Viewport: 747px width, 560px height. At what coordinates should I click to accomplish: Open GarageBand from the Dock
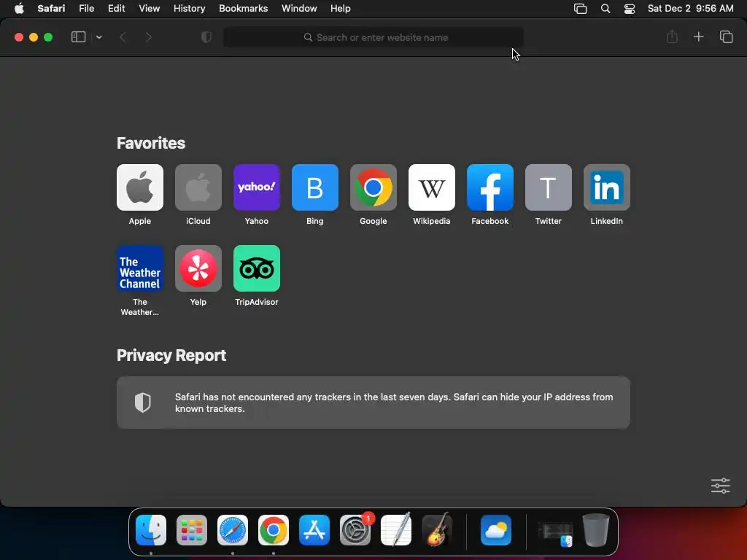point(437,529)
